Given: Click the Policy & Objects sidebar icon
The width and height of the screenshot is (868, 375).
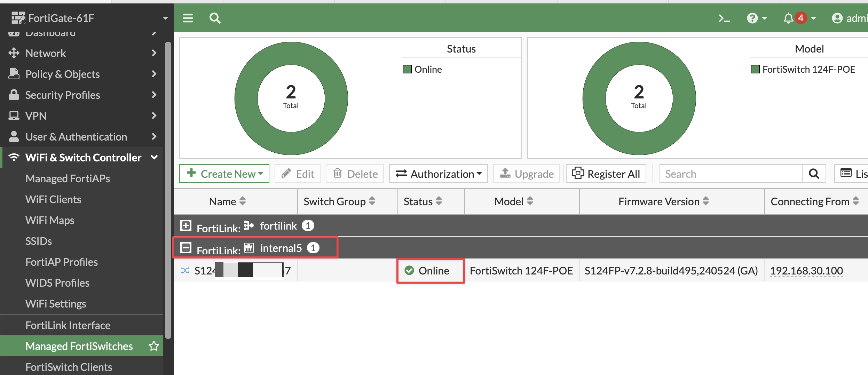Looking at the screenshot, I should 14,74.
